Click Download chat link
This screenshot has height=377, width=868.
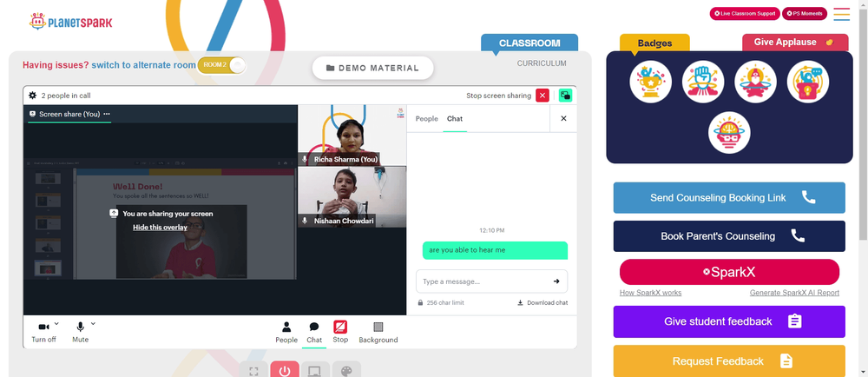tap(542, 303)
